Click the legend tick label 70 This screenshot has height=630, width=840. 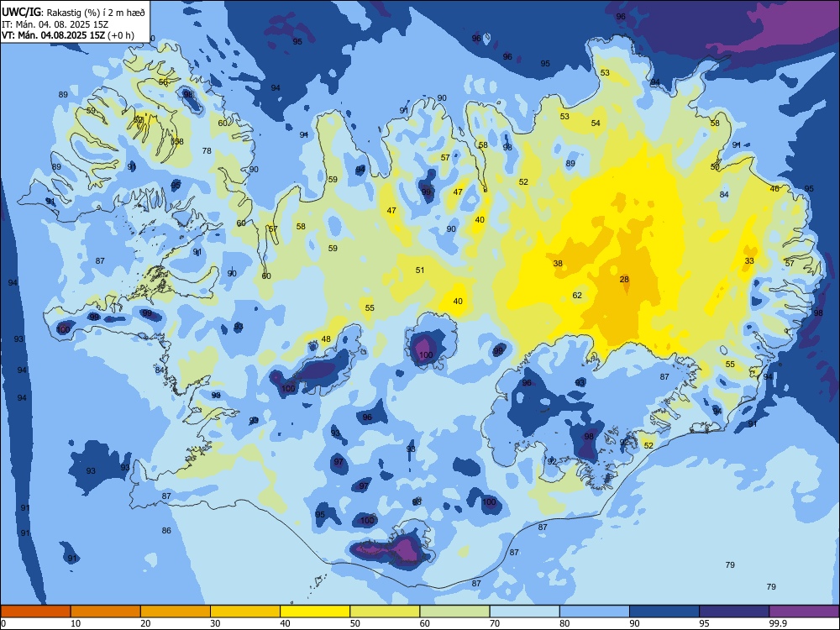[x=495, y=623]
